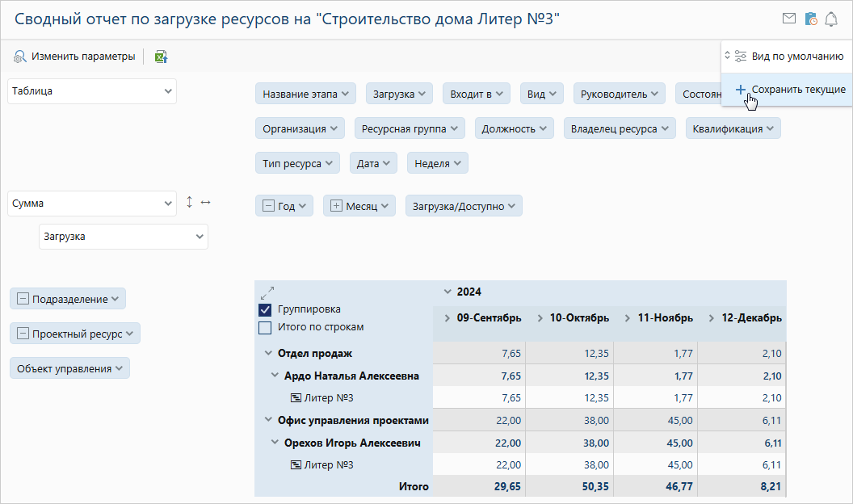Screen dimensions: 853x504
Task: Click Итого cell value 8,21
Action: [x=771, y=486]
